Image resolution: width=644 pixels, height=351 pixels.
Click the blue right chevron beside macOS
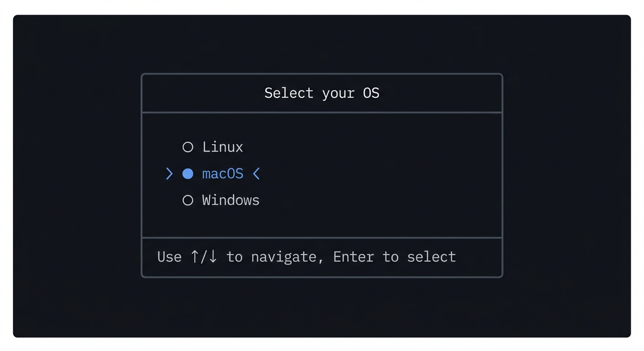[x=169, y=174]
